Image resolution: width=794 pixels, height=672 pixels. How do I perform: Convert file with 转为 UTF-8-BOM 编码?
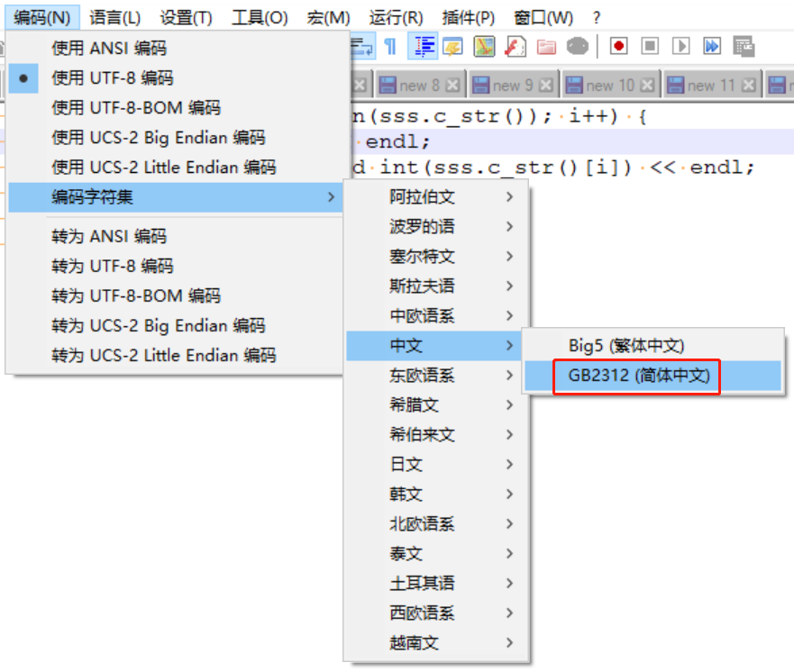176,296
